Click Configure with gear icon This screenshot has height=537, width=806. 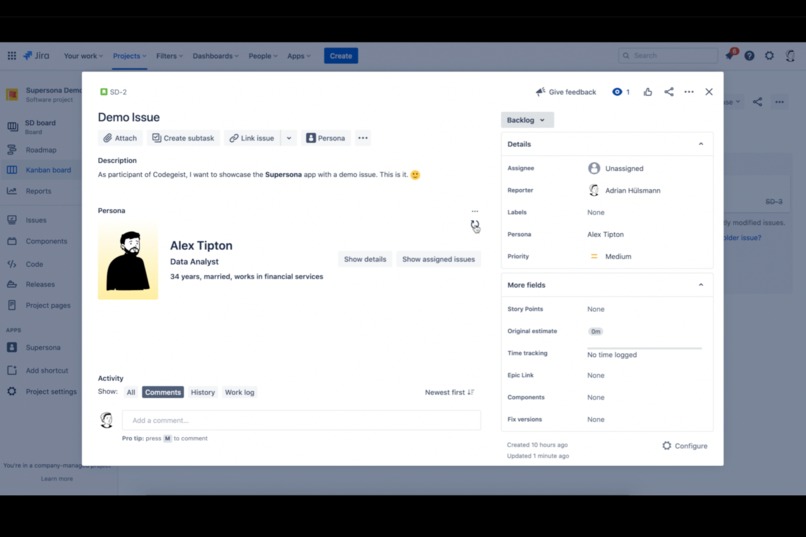click(685, 446)
